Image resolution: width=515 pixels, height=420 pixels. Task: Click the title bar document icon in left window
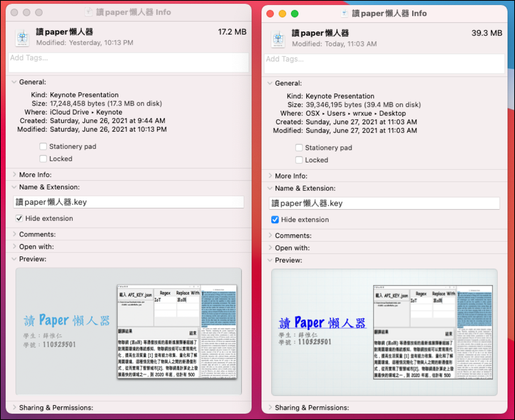(89, 12)
